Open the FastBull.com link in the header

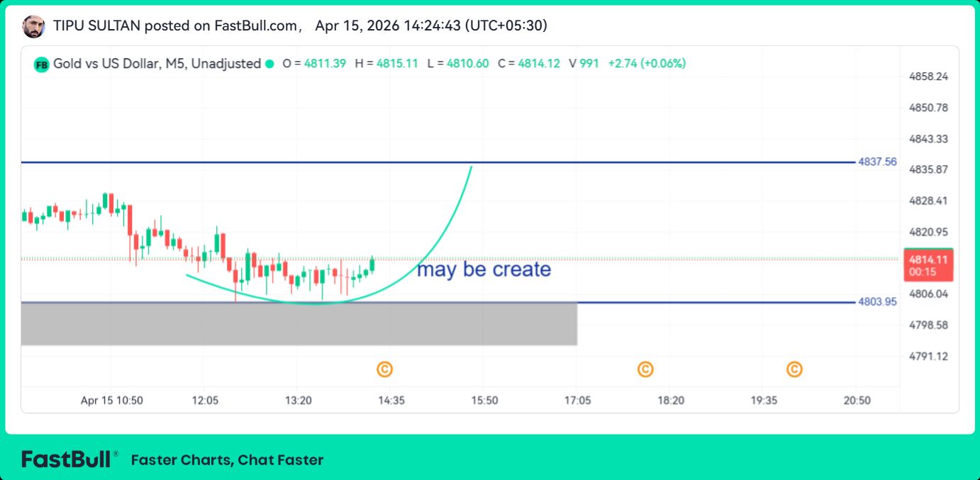(257, 26)
